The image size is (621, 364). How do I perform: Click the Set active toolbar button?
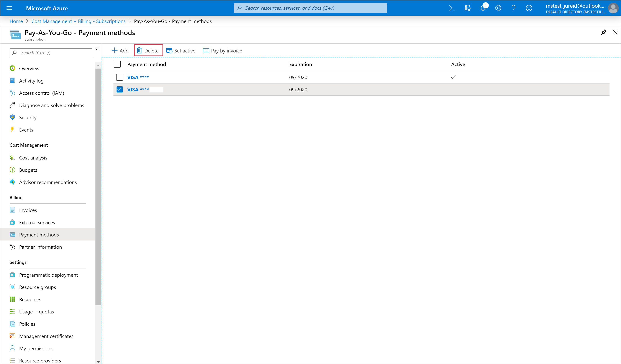(181, 51)
